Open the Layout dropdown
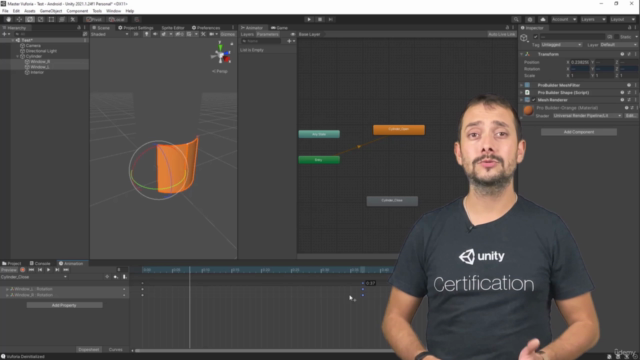 coord(622,19)
